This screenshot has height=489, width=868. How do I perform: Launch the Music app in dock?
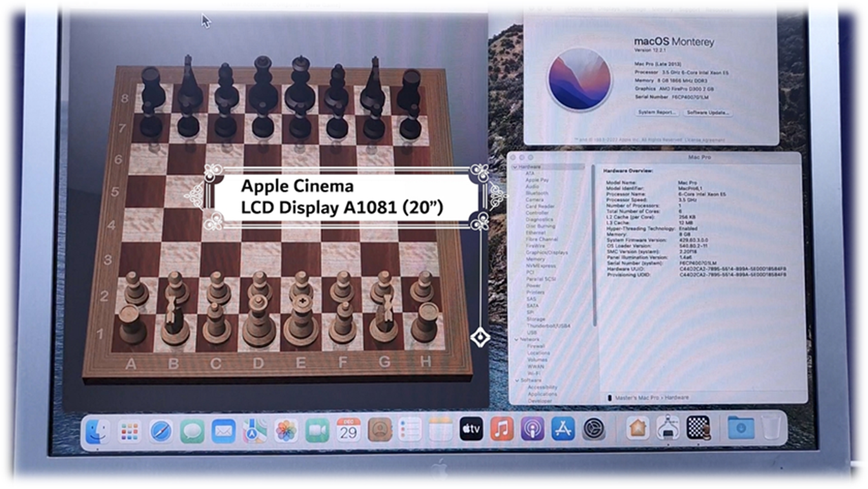coord(502,429)
